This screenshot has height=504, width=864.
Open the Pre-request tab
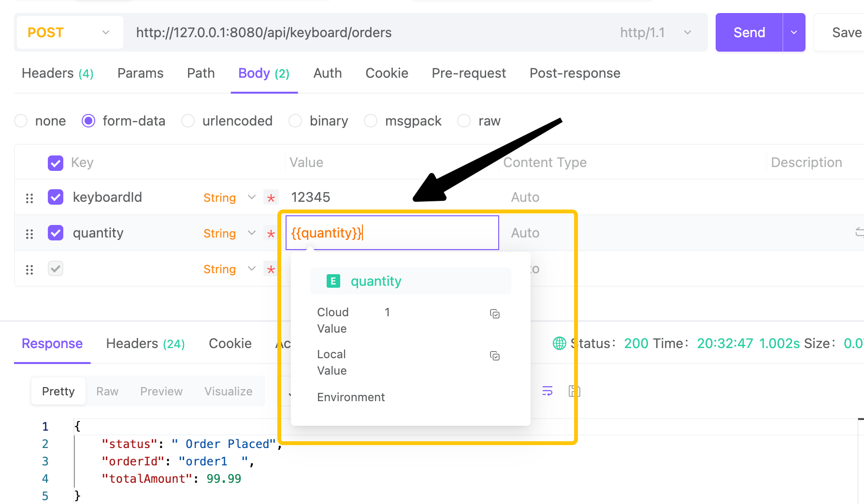[469, 73]
